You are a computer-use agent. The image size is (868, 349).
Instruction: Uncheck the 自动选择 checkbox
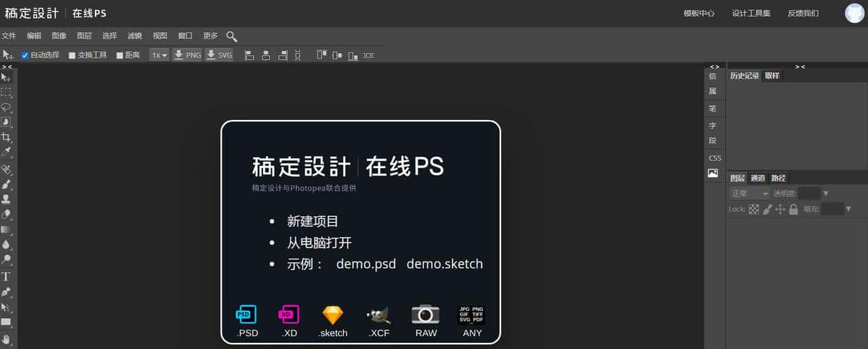(x=25, y=56)
